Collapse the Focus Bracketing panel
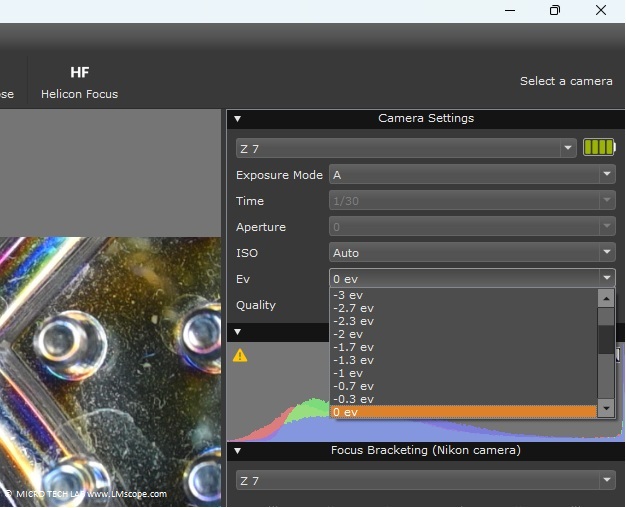 [238, 451]
